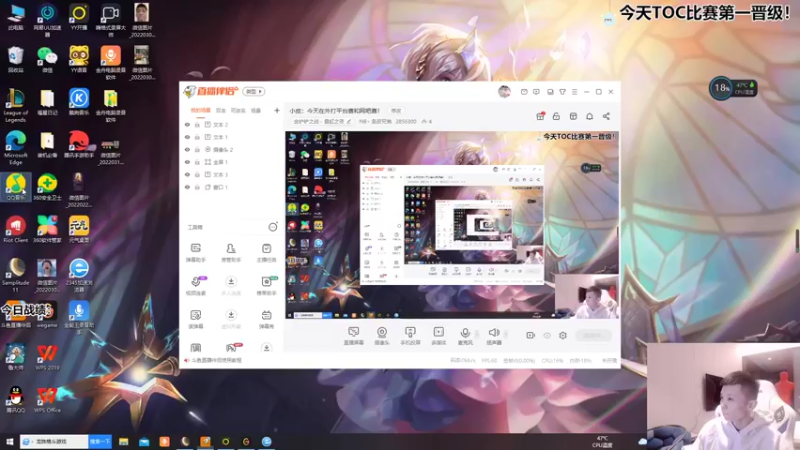Hide the 全屏 1 layer
Screen dimensions: 800x450
[x=187, y=162]
